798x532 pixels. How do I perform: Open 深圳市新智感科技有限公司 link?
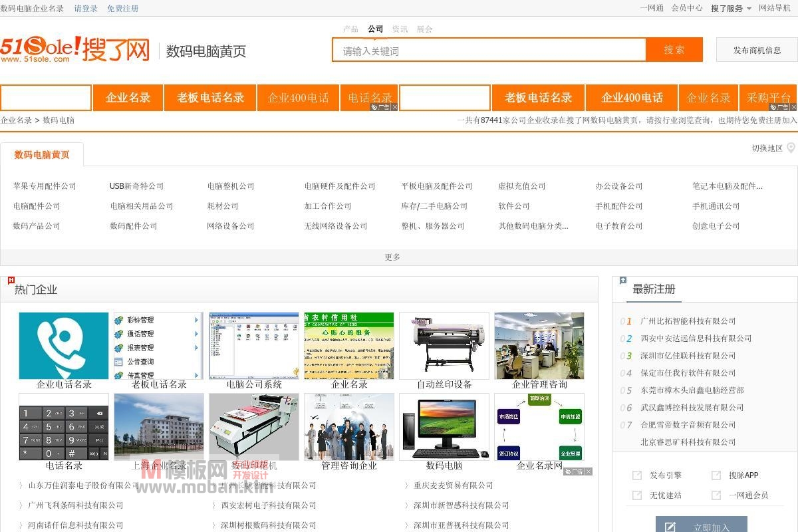point(462,505)
